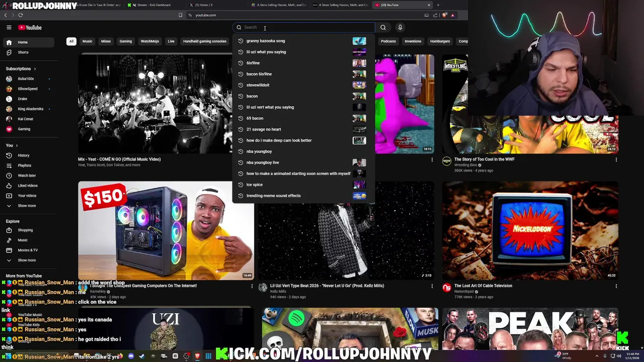The width and height of the screenshot is (644, 362).
Task: Select the Hamburgers filter chip
Action: (x=440, y=41)
